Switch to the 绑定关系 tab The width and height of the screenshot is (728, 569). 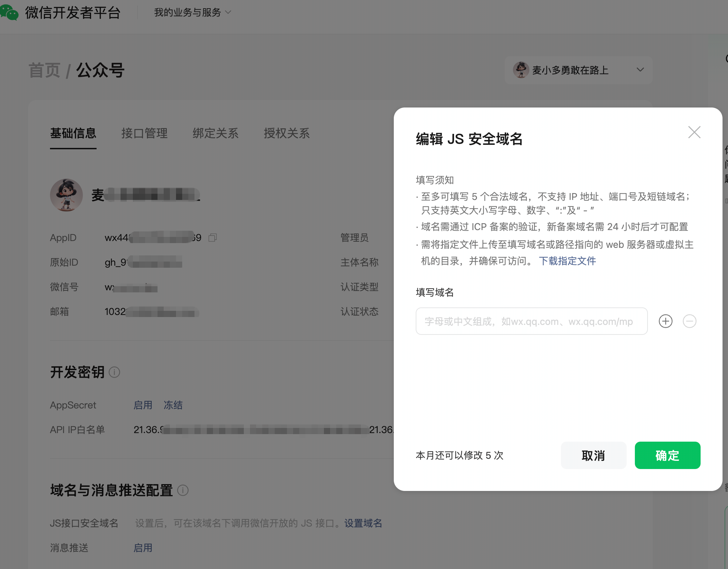[x=215, y=133]
